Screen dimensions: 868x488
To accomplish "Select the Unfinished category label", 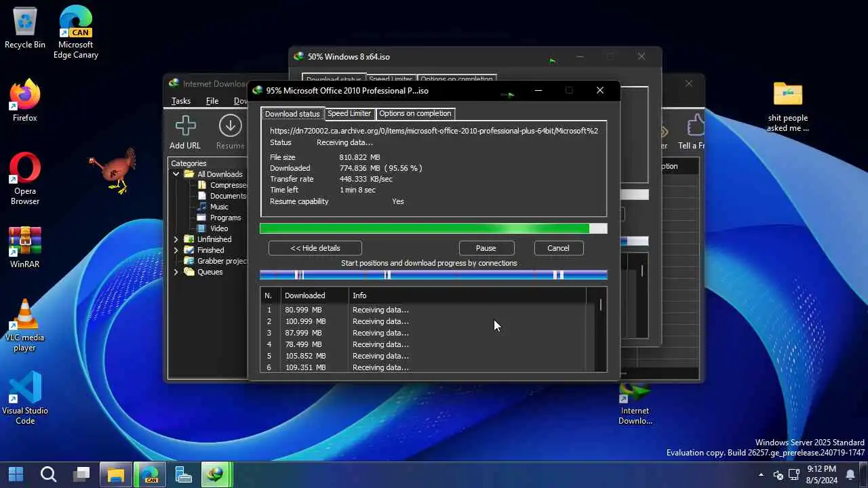I will tap(214, 239).
